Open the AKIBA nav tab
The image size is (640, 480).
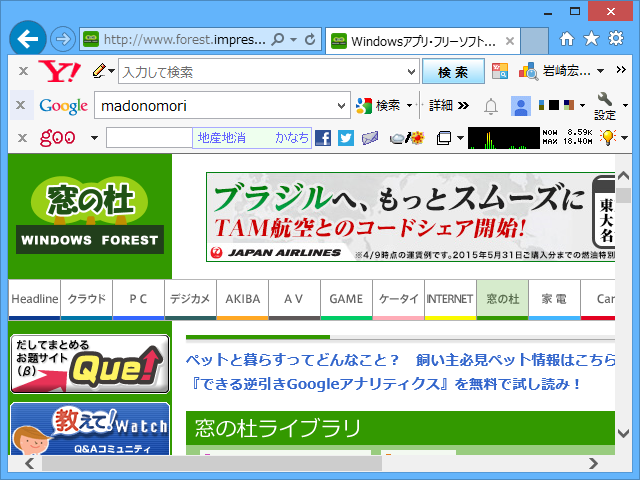click(x=242, y=299)
